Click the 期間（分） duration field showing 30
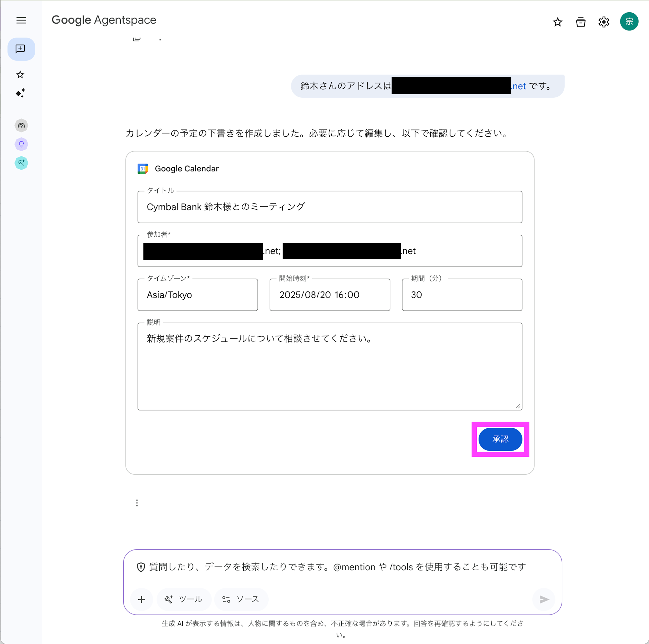 [462, 295]
